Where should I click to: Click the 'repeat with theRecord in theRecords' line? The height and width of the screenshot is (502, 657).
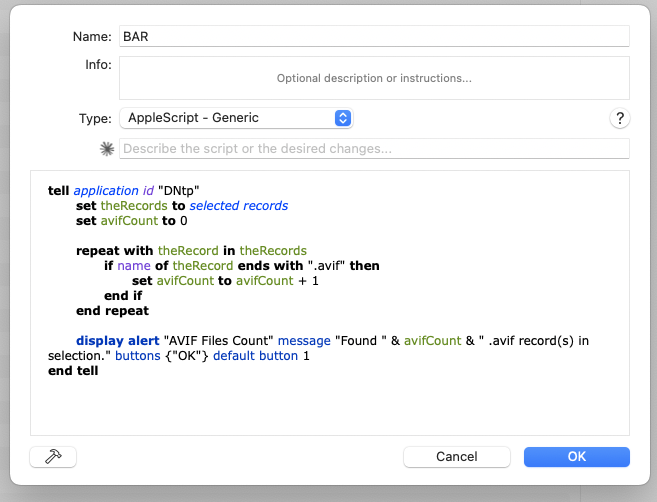[x=190, y=251]
